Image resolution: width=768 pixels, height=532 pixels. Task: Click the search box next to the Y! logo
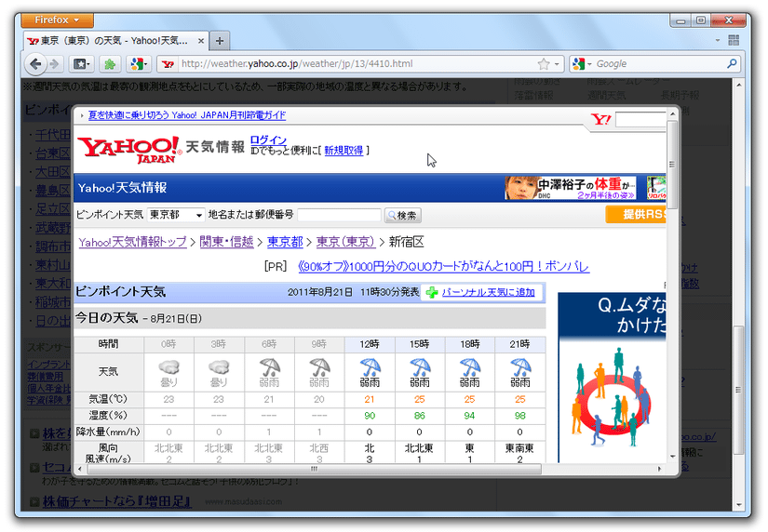[640, 119]
